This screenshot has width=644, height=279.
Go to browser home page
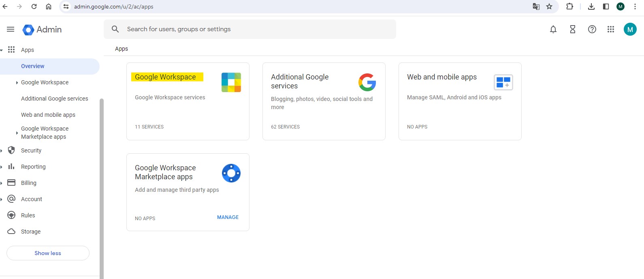(x=49, y=6)
